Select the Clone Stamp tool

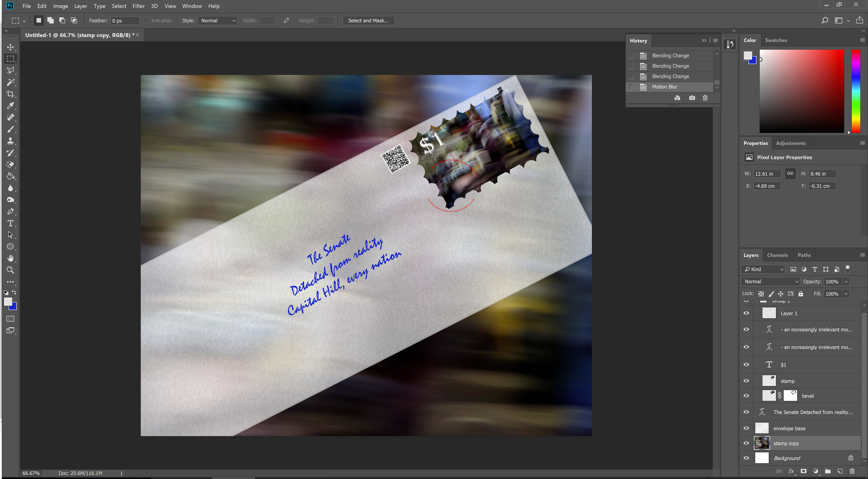[10, 141]
